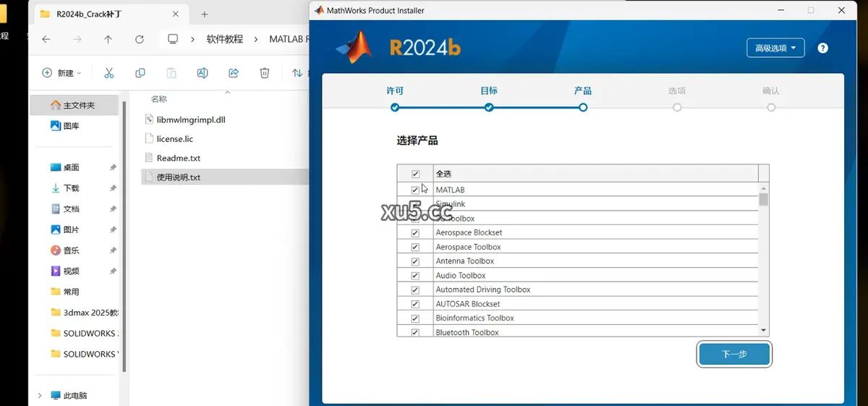This screenshot has height=406, width=868.
Task: Uncheck the Bioinformatics Toolbox checkbox
Action: 415,318
